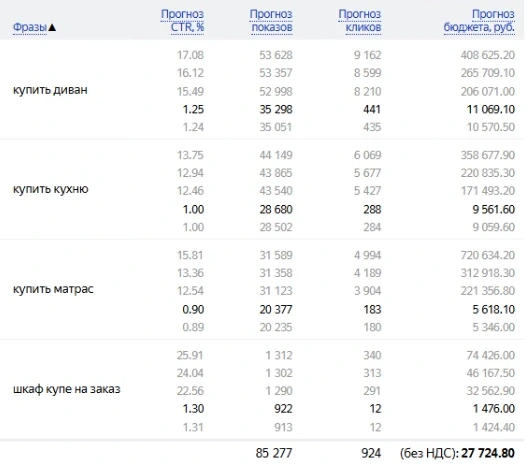Click CTR value 15.49

pyautogui.click(x=190, y=91)
